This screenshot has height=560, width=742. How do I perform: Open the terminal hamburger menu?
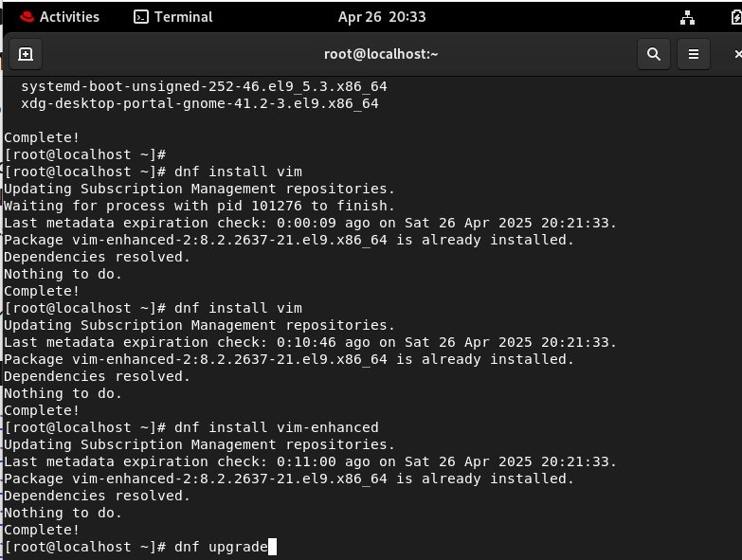click(x=694, y=54)
